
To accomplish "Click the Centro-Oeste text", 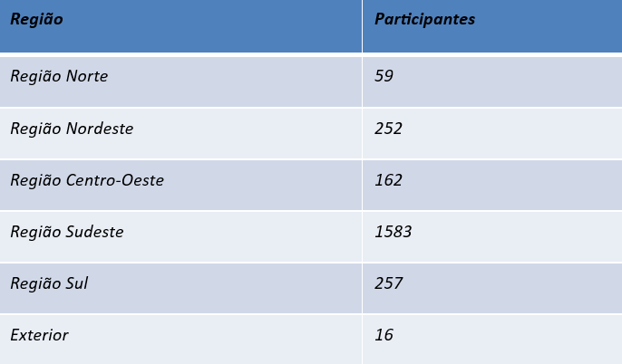I will pos(114,180).
